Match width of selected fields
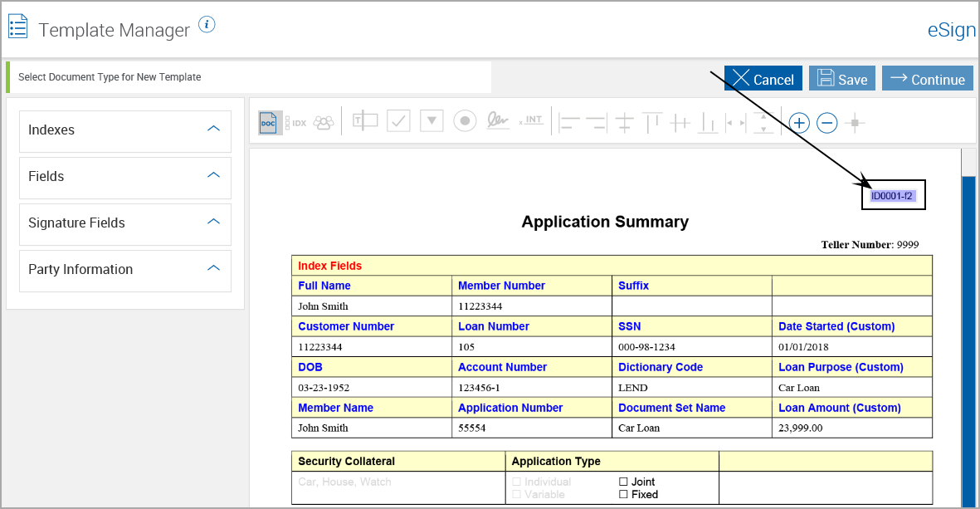Viewport: 980px width, 509px height. tap(735, 123)
